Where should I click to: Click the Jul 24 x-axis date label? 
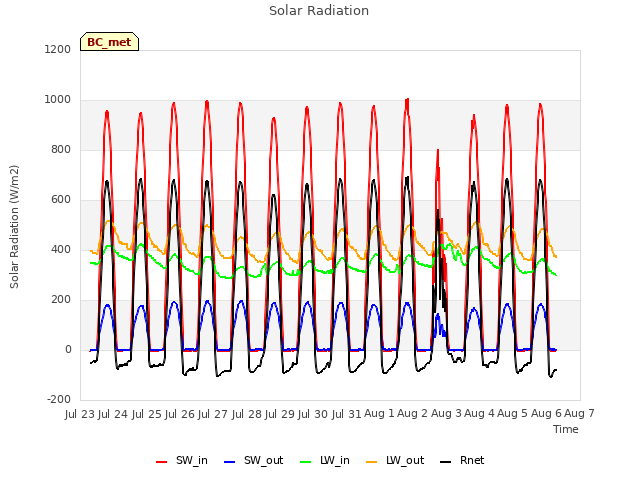[113, 414]
